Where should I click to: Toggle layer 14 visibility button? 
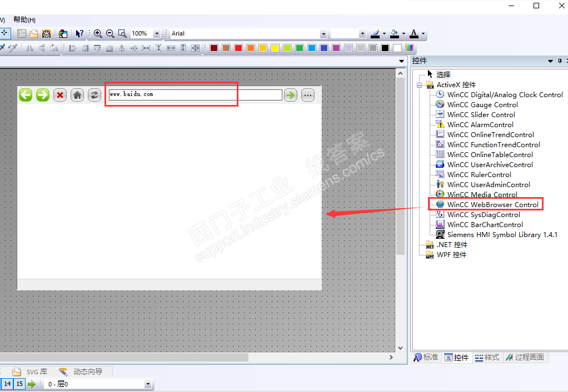click(8, 384)
